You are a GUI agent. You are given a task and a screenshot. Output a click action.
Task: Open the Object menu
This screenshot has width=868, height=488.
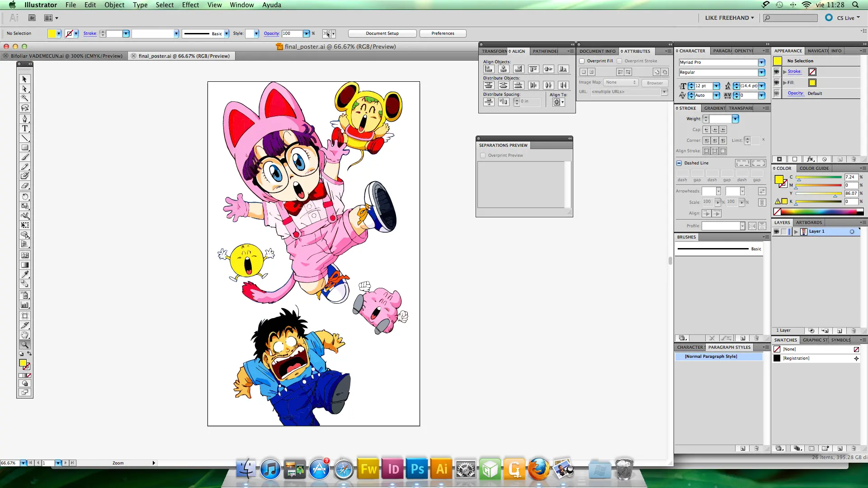click(114, 5)
